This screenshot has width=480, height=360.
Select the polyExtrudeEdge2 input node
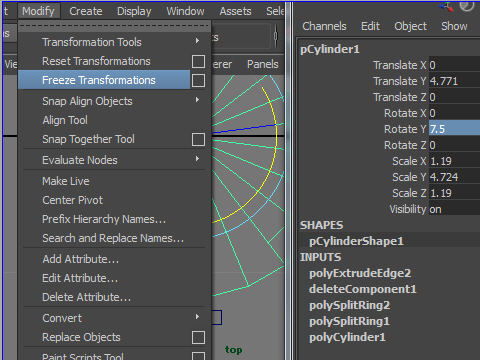(360, 273)
